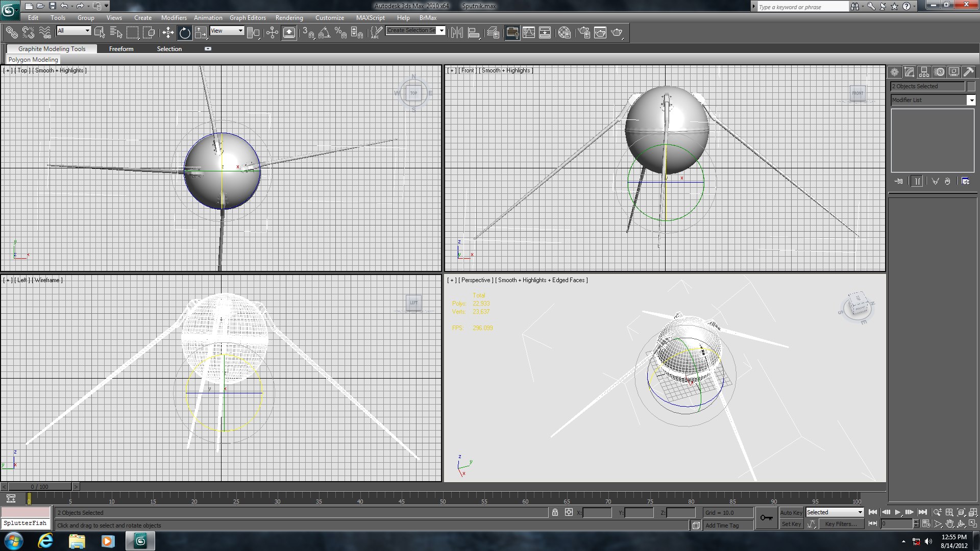
Task: Click the time slider at 0 / 100
Action: [x=40, y=487]
